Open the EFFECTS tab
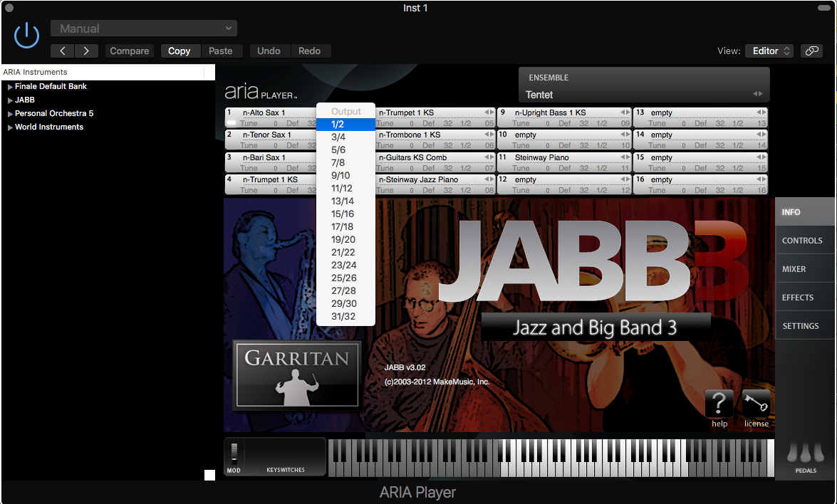 pyautogui.click(x=805, y=297)
